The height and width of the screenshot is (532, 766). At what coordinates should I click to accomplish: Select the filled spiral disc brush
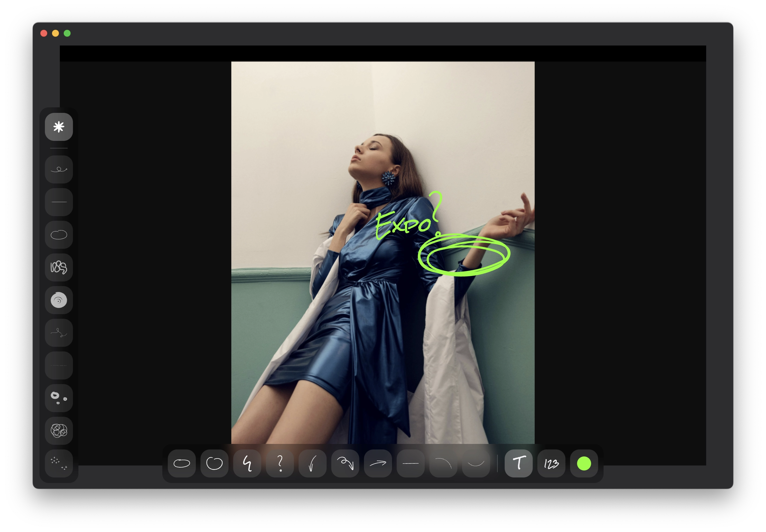click(x=59, y=300)
